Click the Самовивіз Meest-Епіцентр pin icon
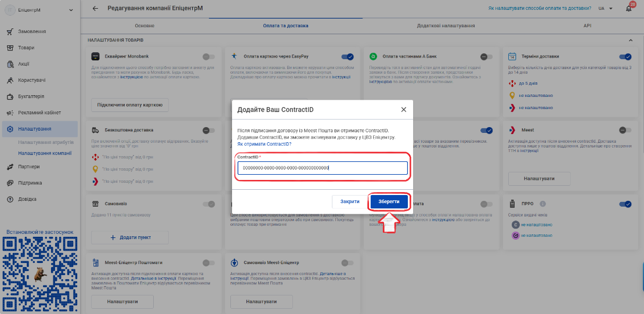The height and width of the screenshot is (314, 644). pos(234,262)
